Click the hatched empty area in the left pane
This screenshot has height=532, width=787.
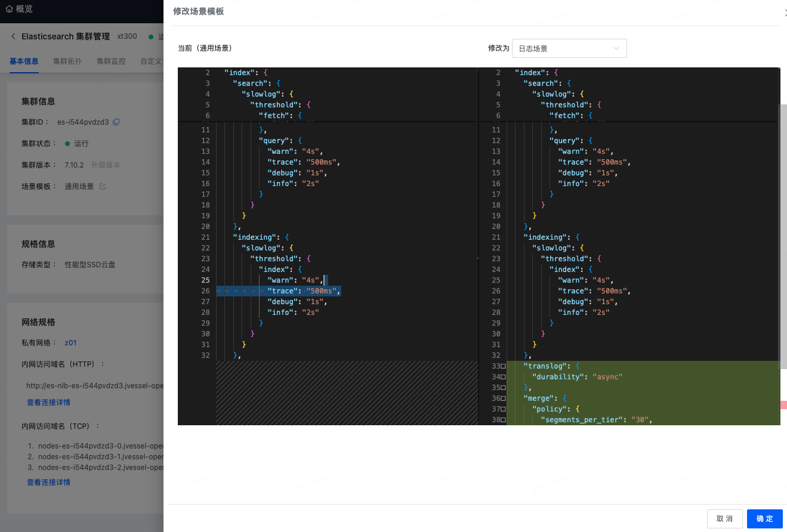(347, 392)
